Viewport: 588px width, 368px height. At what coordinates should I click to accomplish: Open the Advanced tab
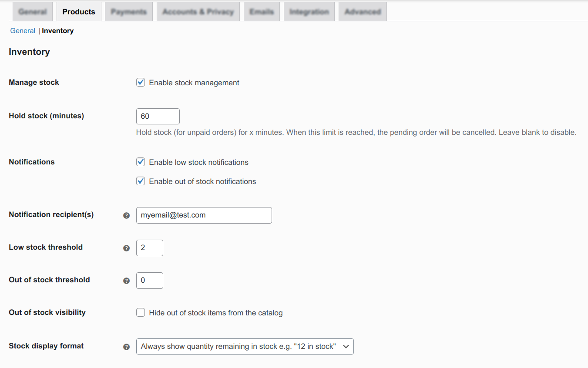click(363, 12)
